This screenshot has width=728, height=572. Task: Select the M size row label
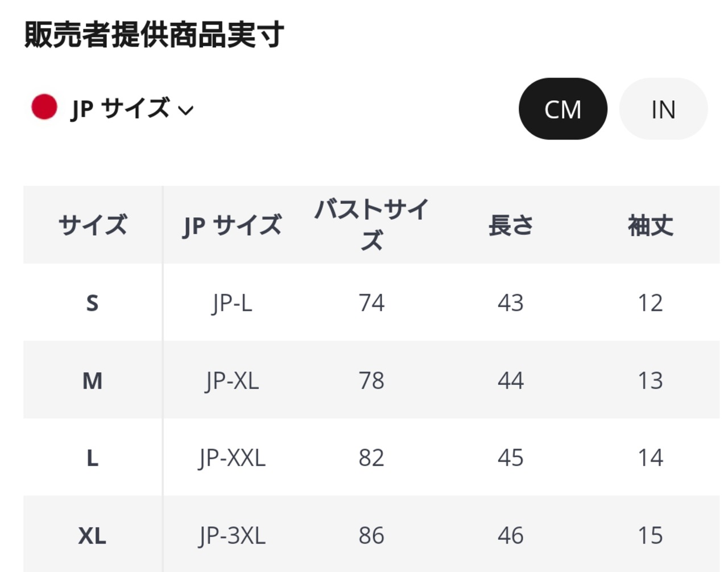[92, 380]
